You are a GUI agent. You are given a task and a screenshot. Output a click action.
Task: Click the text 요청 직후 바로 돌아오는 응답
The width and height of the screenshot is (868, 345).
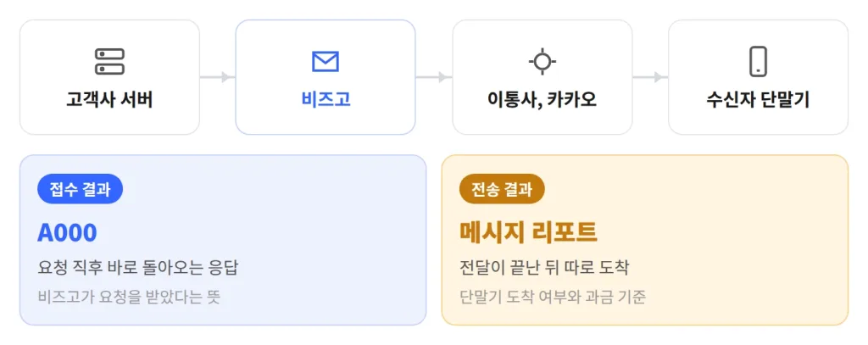(x=138, y=269)
